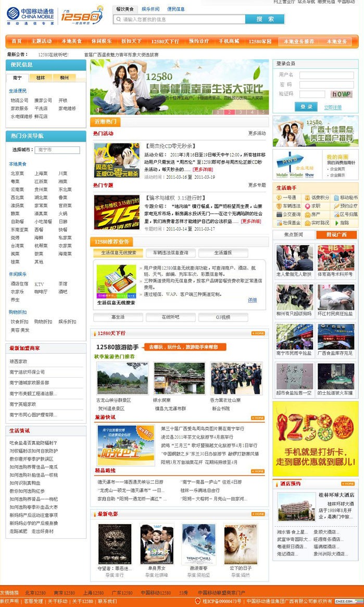Expand MORE in 12580天下行 section
The width and height of the screenshot is (364, 607).
point(258,333)
